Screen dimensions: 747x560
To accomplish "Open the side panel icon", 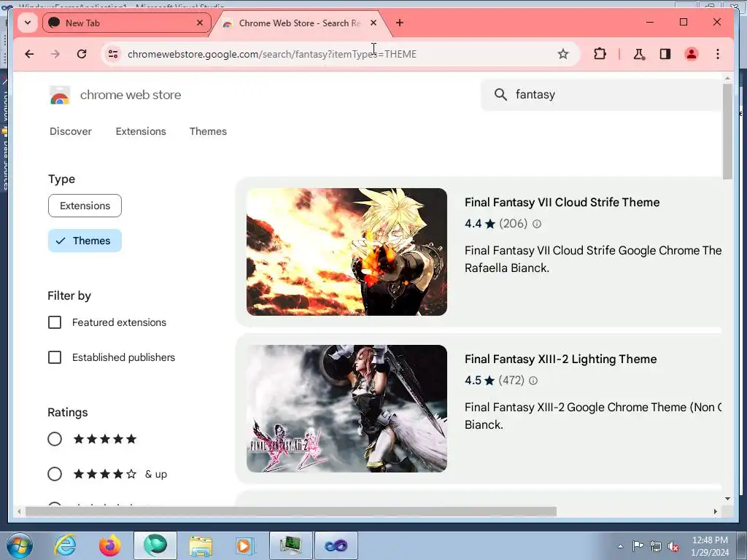I will [x=665, y=54].
